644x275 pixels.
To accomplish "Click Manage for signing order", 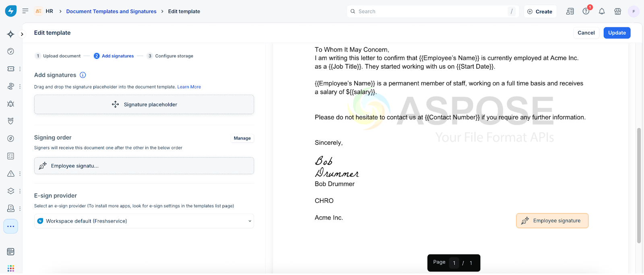I will [242, 138].
